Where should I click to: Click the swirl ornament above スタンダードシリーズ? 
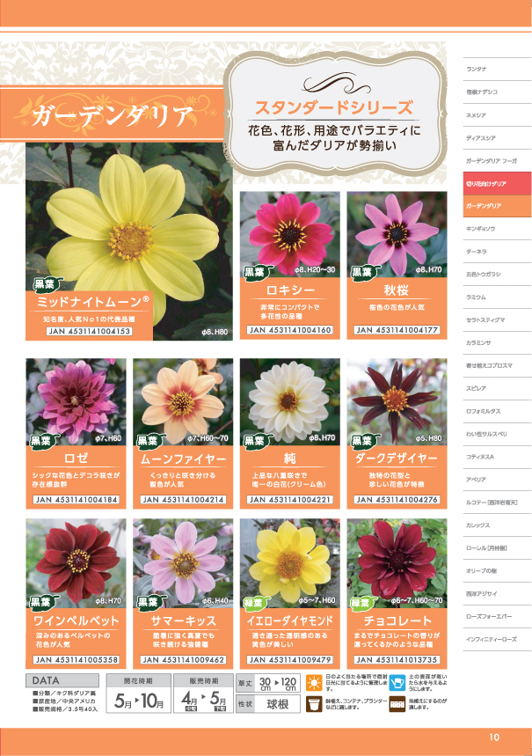click(336, 83)
